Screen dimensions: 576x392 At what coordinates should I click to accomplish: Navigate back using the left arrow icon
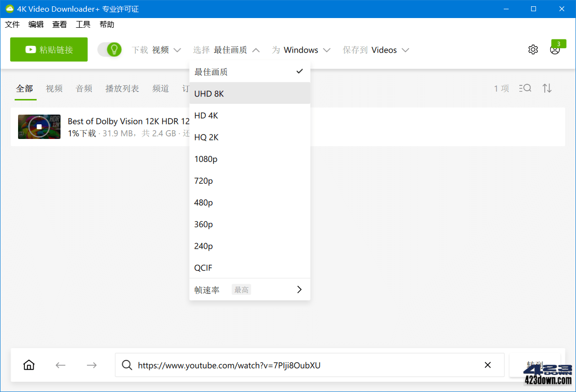[60, 365]
